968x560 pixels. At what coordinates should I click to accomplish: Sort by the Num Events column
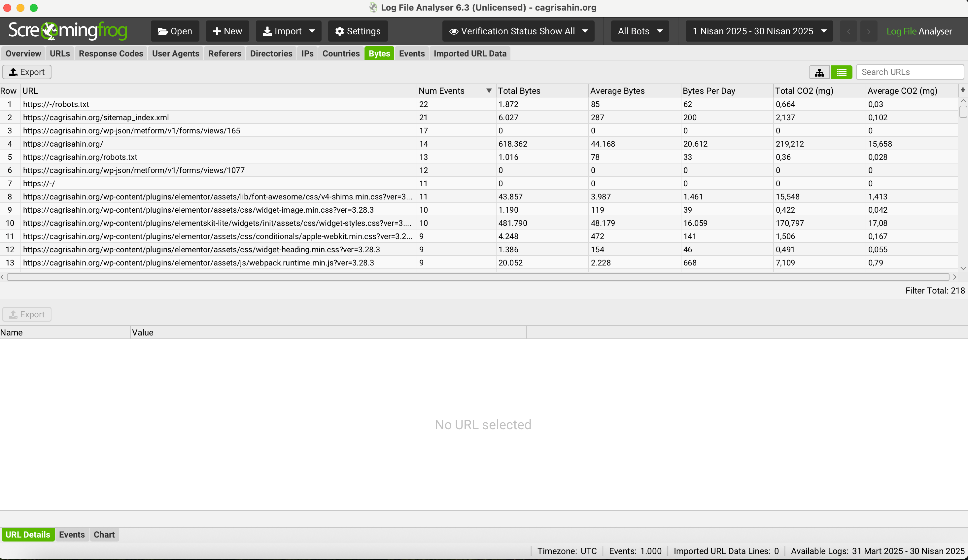tap(456, 91)
